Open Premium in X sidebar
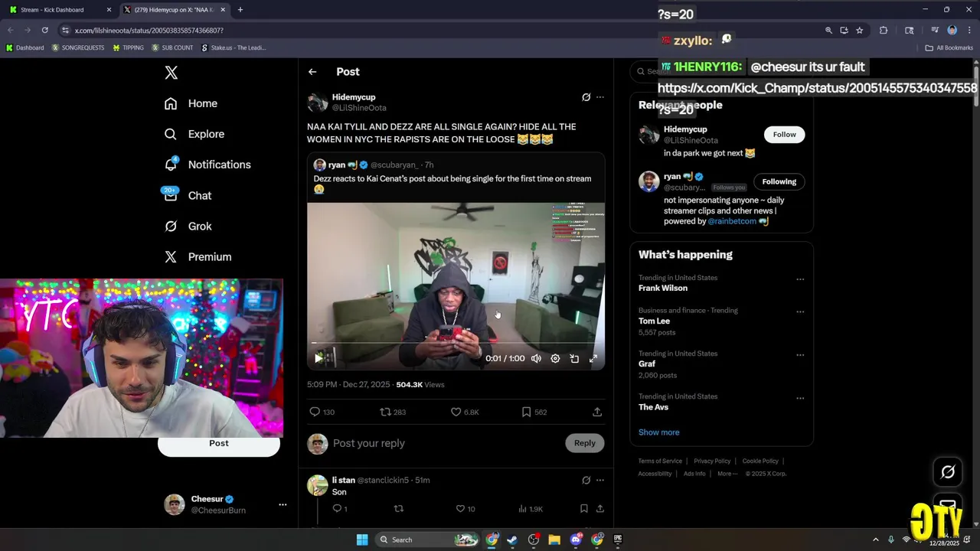This screenshot has width=980, height=551. pyautogui.click(x=198, y=256)
